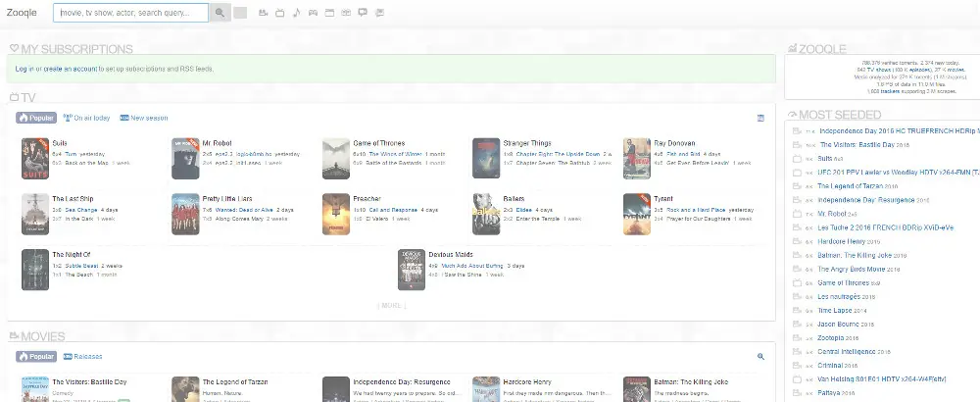Click the 'Log in' link

24,69
